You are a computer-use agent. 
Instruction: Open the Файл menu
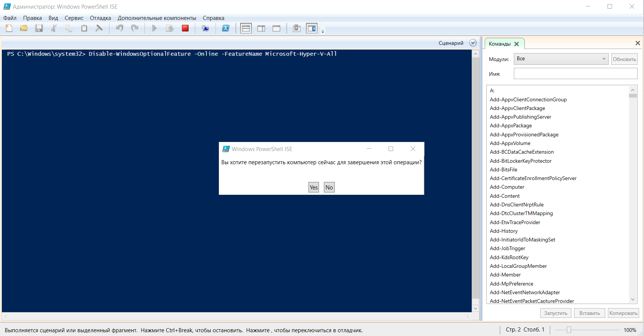coord(10,18)
